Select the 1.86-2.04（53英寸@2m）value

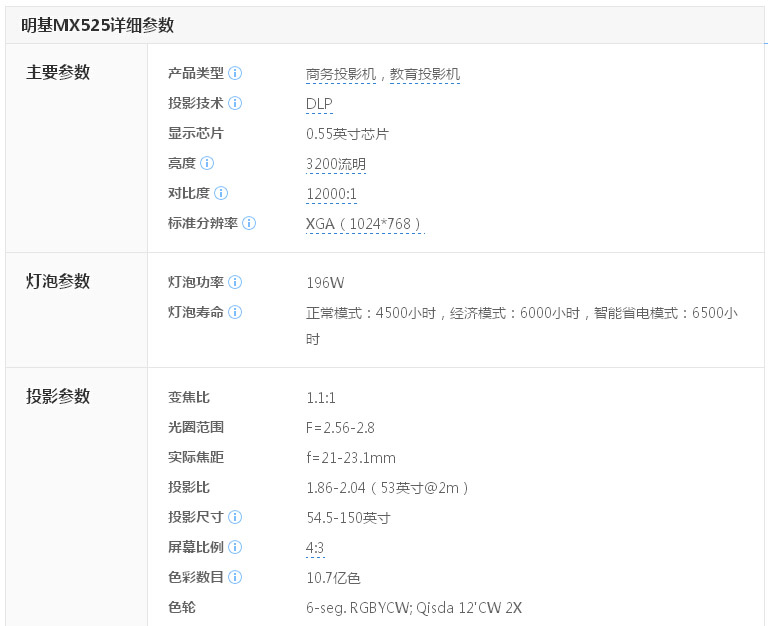click(x=387, y=488)
